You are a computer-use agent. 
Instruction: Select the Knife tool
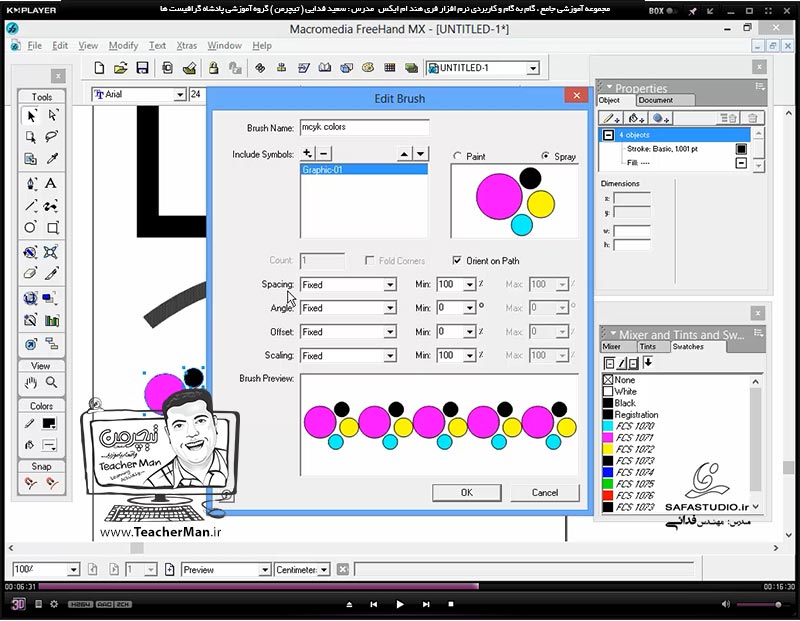(52, 274)
